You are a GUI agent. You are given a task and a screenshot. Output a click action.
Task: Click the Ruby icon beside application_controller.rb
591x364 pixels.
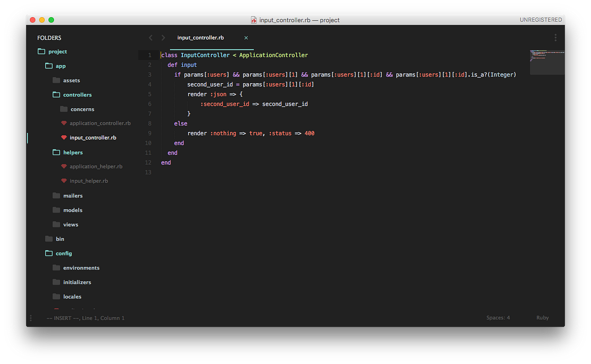64,123
